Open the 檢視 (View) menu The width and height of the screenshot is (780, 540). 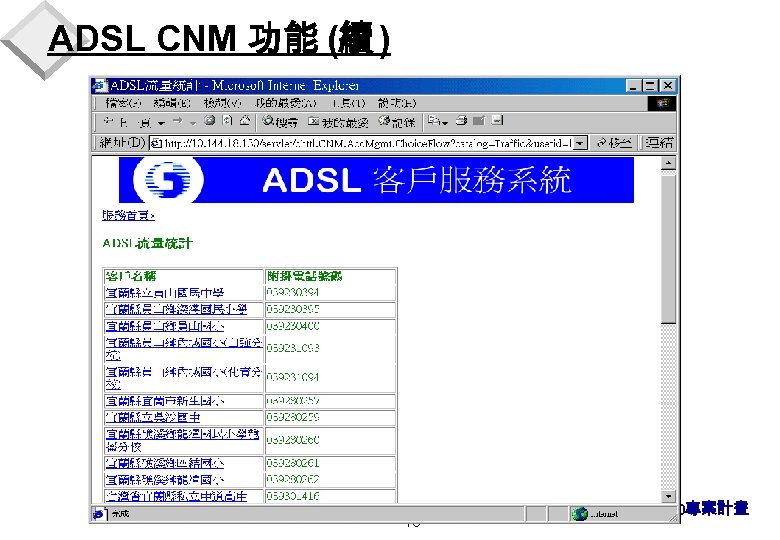tap(222, 103)
